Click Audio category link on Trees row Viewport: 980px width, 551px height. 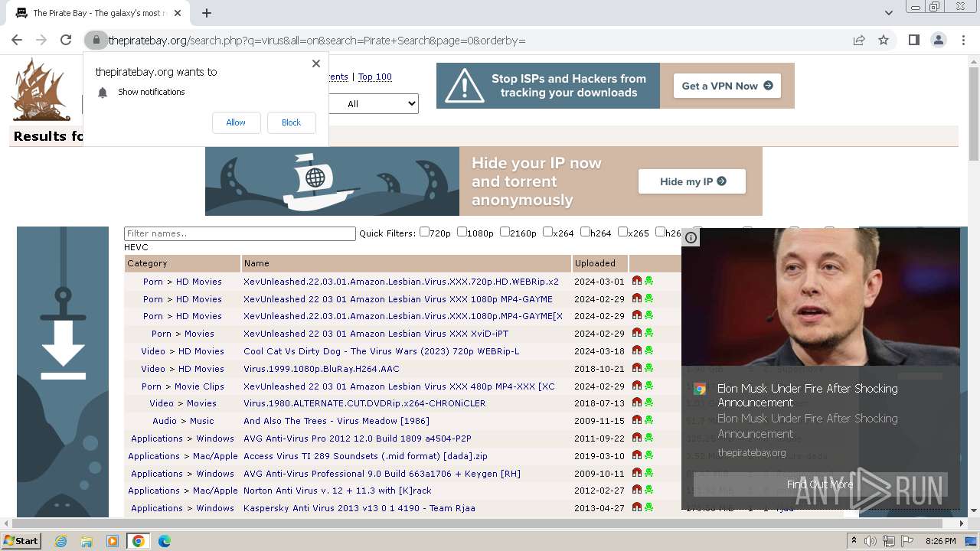click(x=165, y=421)
